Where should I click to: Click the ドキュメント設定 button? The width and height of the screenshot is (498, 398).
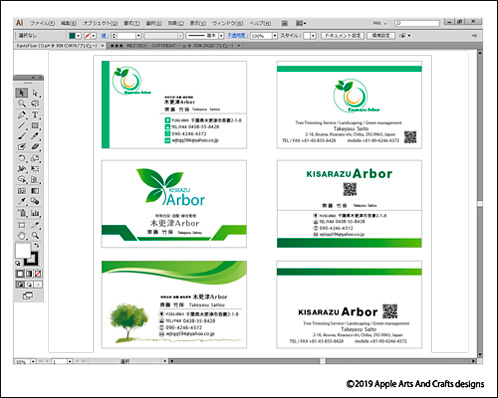[342, 35]
